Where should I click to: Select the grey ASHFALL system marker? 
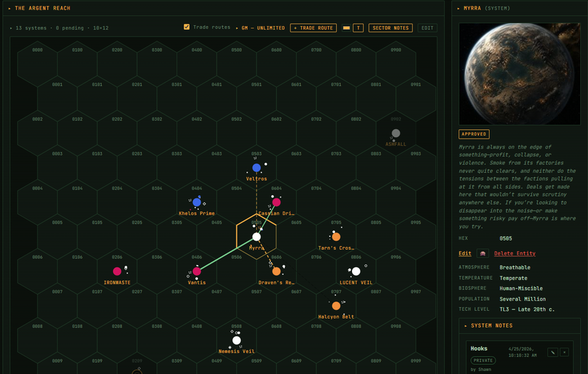tap(396, 133)
